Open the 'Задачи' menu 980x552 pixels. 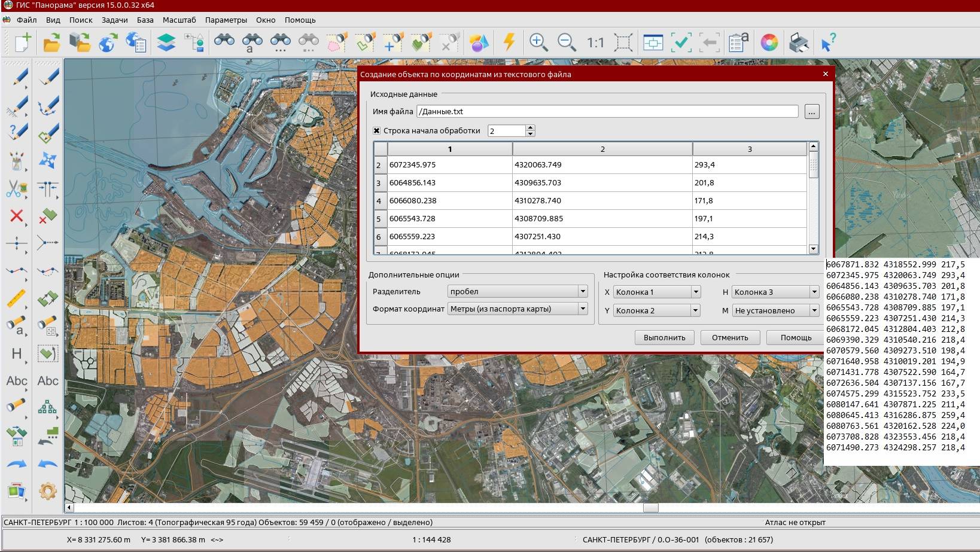[x=114, y=20]
